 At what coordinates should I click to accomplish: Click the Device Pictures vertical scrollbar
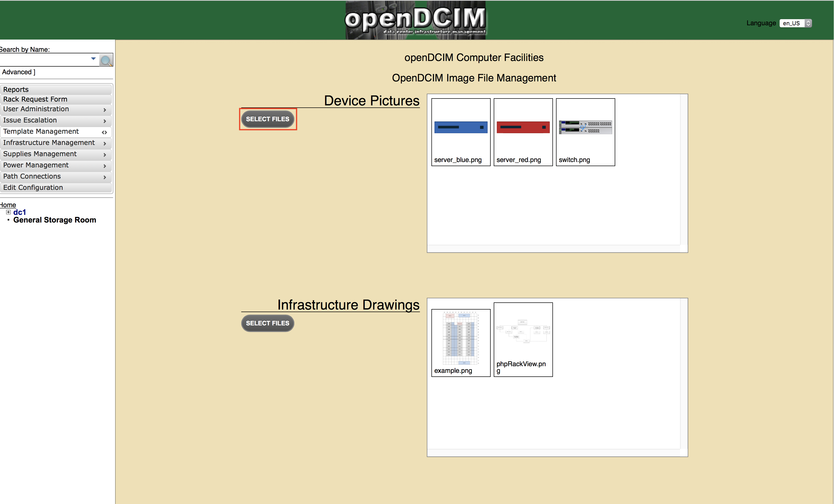684,169
